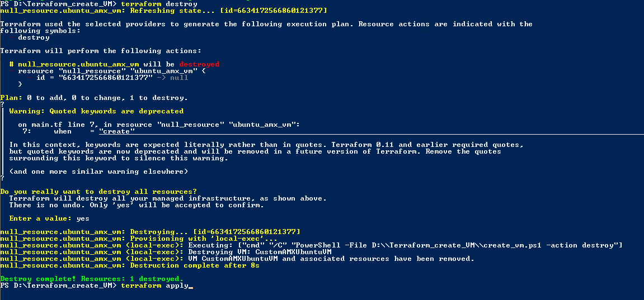Click the 'Plan: 0 to add' summary line

coord(94,98)
